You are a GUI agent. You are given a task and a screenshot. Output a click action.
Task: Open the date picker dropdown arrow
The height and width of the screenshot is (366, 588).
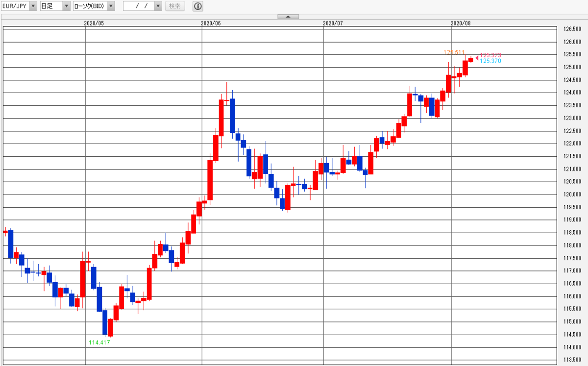[x=158, y=6]
